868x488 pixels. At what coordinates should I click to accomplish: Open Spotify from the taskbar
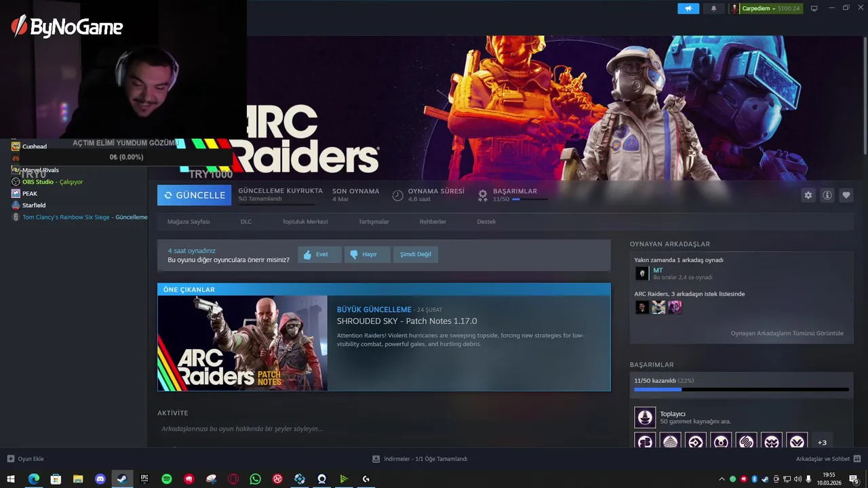(x=167, y=479)
